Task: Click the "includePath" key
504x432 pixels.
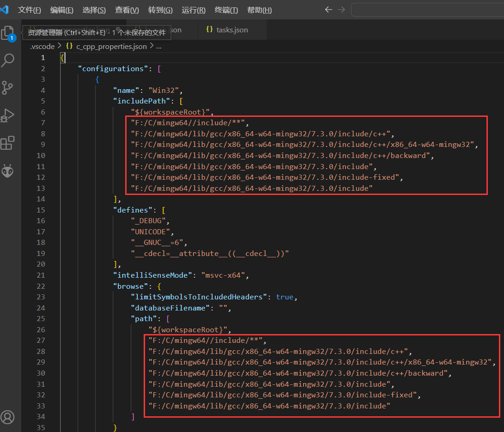Action: (x=141, y=101)
